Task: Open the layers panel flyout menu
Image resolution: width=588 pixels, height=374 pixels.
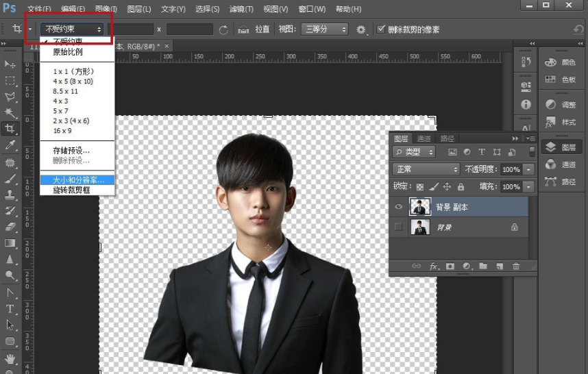Action: [x=530, y=138]
